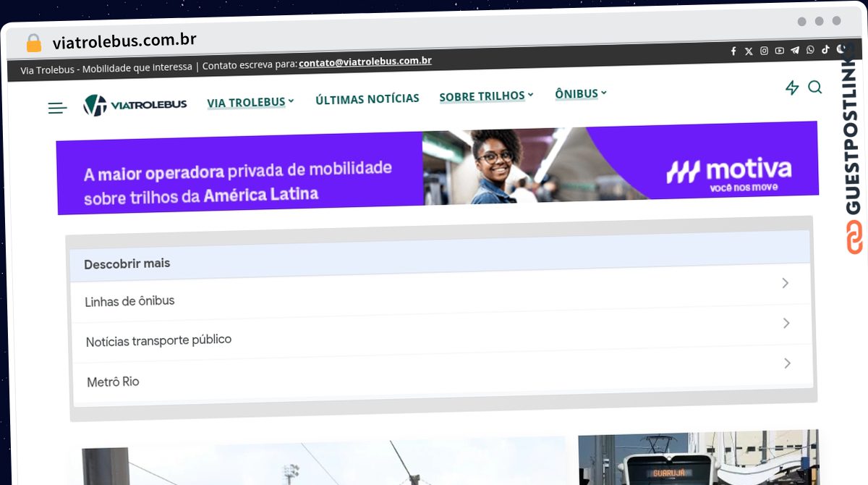Open Notícias transporte público suggestion
This screenshot has width=868, height=485.
tap(442, 332)
